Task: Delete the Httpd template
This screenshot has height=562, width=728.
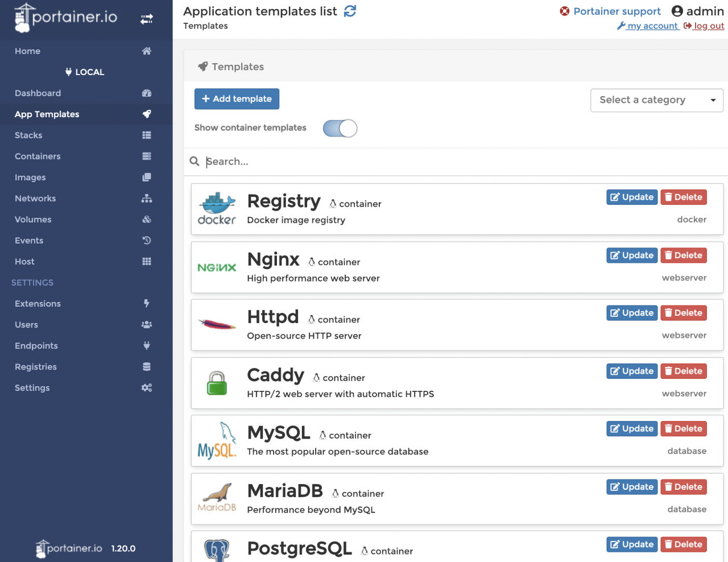Action: click(x=684, y=313)
